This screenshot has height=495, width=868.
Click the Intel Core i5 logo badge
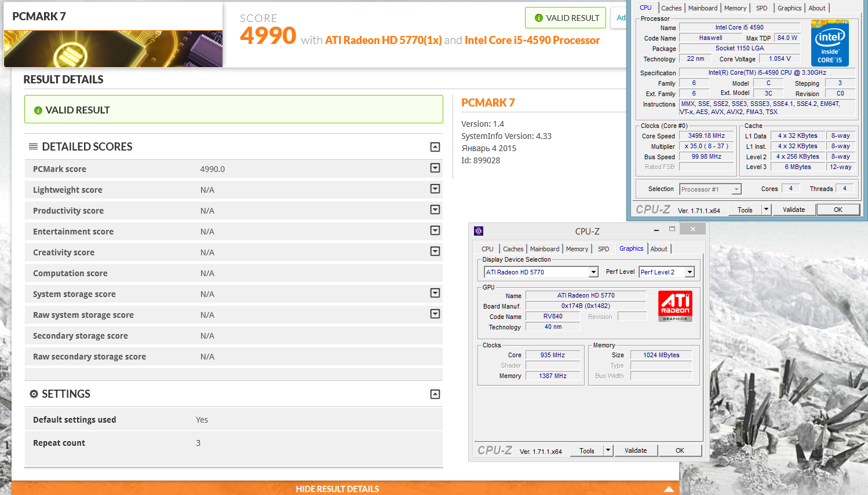point(830,43)
